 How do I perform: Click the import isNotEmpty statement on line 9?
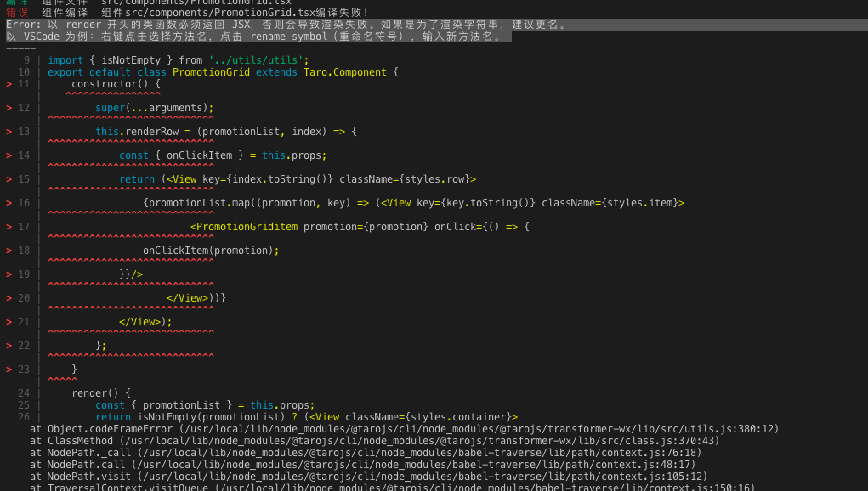[179, 60]
